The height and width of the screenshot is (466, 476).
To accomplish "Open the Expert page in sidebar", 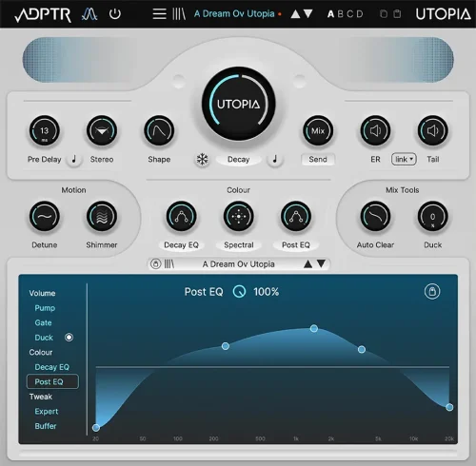I will tap(47, 411).
